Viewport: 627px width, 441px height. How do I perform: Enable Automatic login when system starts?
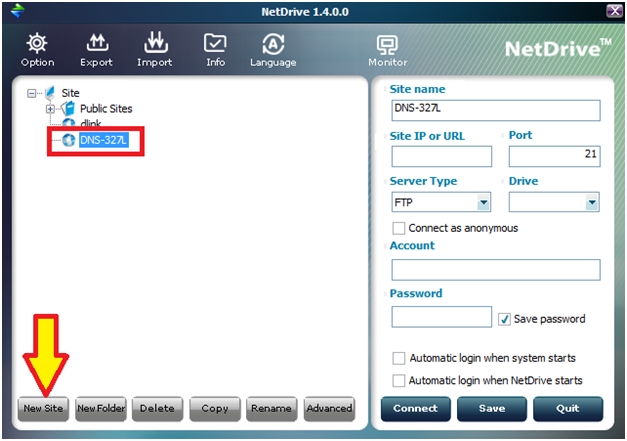point(399,358)
